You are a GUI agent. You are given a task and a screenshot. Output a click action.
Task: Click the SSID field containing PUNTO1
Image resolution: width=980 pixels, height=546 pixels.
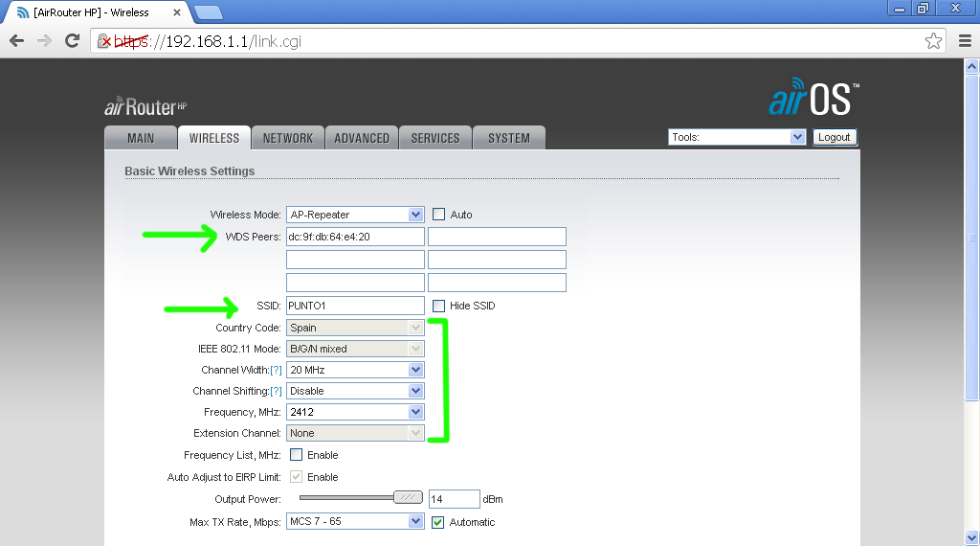coord(355,306)
